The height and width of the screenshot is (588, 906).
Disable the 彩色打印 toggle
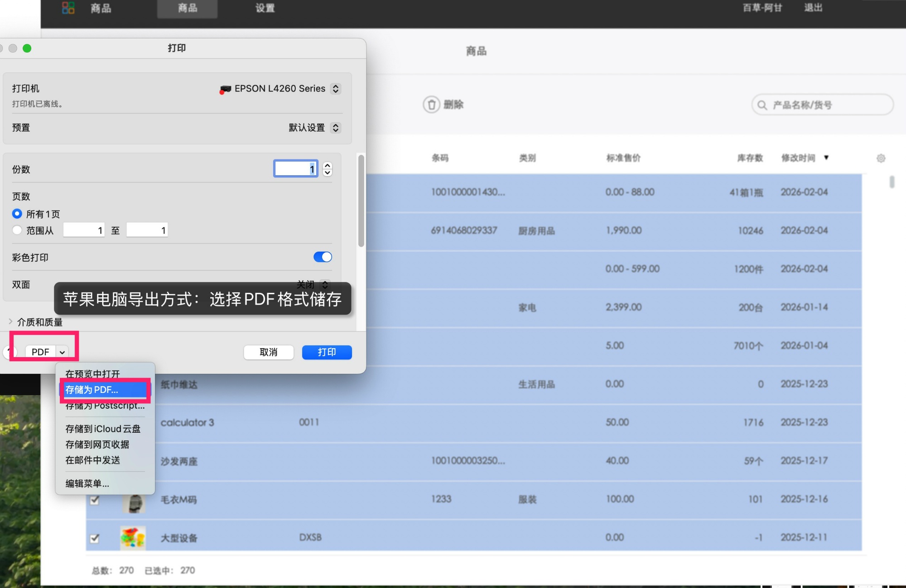pyautogui.click(x=323, y=257)
